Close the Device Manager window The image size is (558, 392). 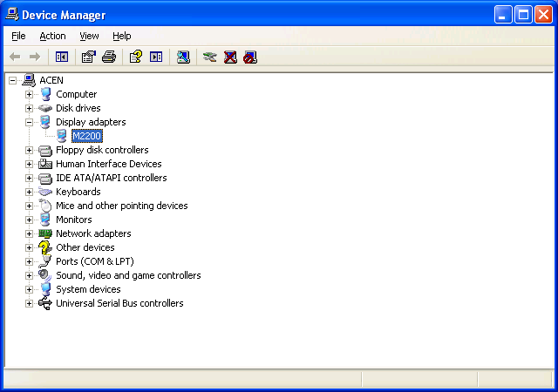coord(543,15)
